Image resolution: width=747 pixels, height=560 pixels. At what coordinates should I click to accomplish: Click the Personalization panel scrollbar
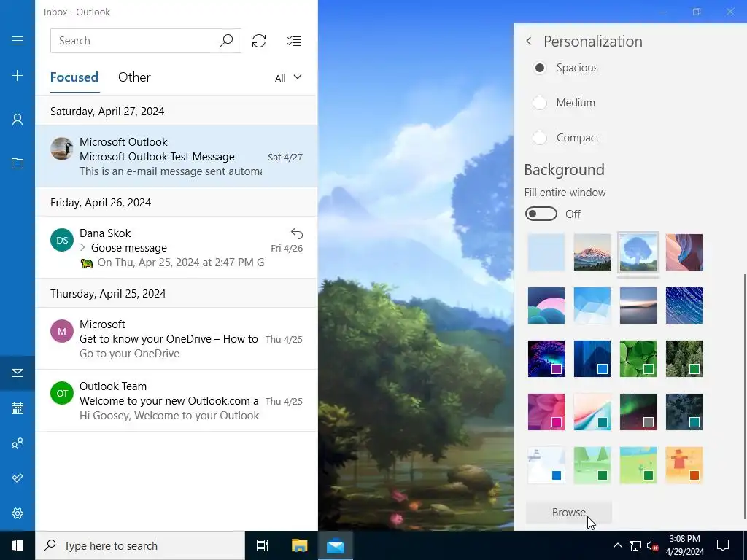pos(744,397)
